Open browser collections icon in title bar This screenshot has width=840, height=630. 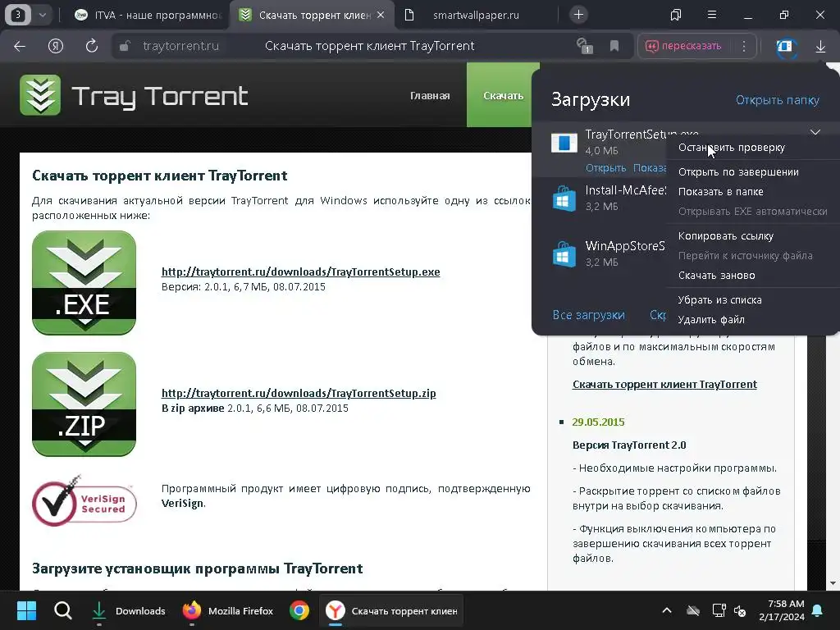tap(676, 15)
